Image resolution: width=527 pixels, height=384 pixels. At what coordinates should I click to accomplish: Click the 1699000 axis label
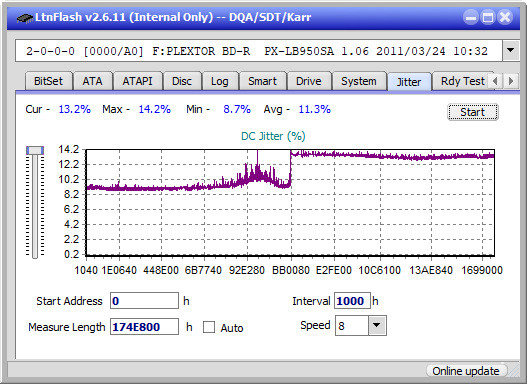[482, 270]
